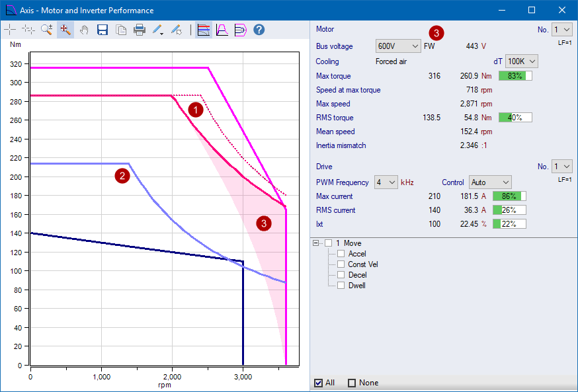
Task: Click the Max current 86% progress bar
Action: pos(509,196)
